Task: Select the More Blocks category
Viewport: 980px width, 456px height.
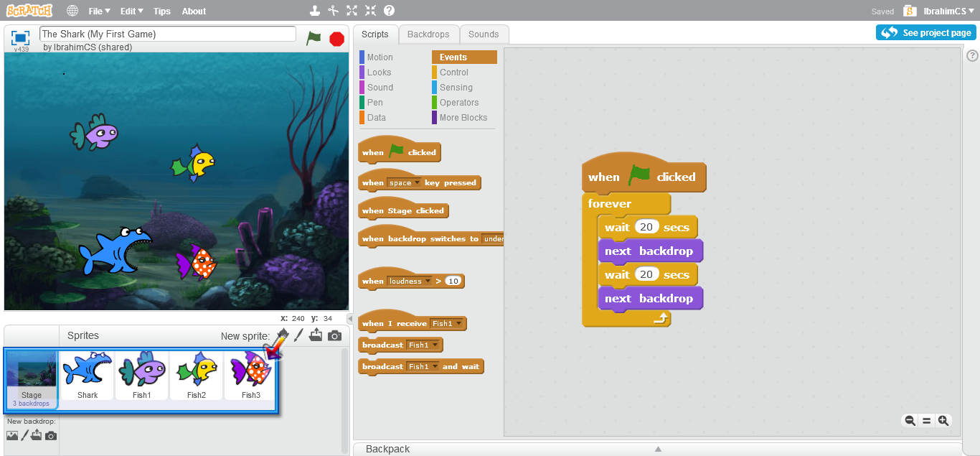Action: tap(464, 118)
